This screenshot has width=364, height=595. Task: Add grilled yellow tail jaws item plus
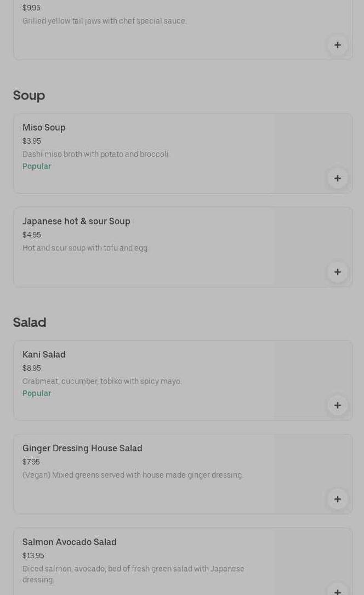pos(338,45)
